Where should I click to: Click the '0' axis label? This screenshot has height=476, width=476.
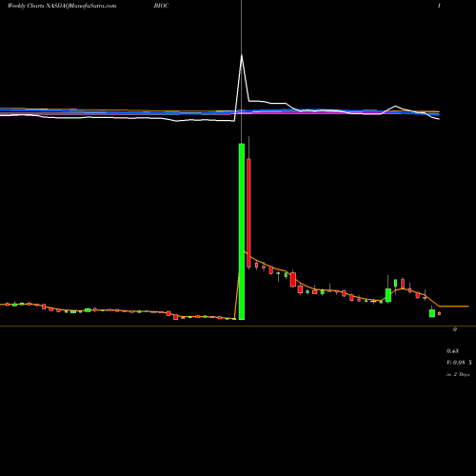coord(455,329)
